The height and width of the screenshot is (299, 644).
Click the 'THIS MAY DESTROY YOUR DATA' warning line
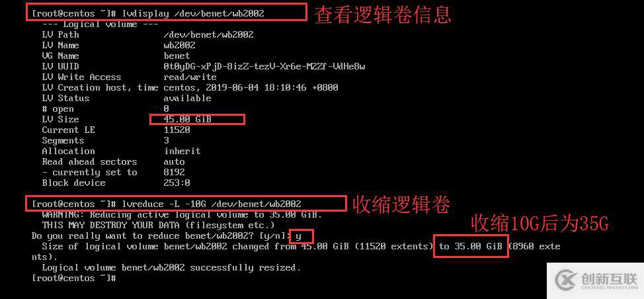tap(158, 225)
